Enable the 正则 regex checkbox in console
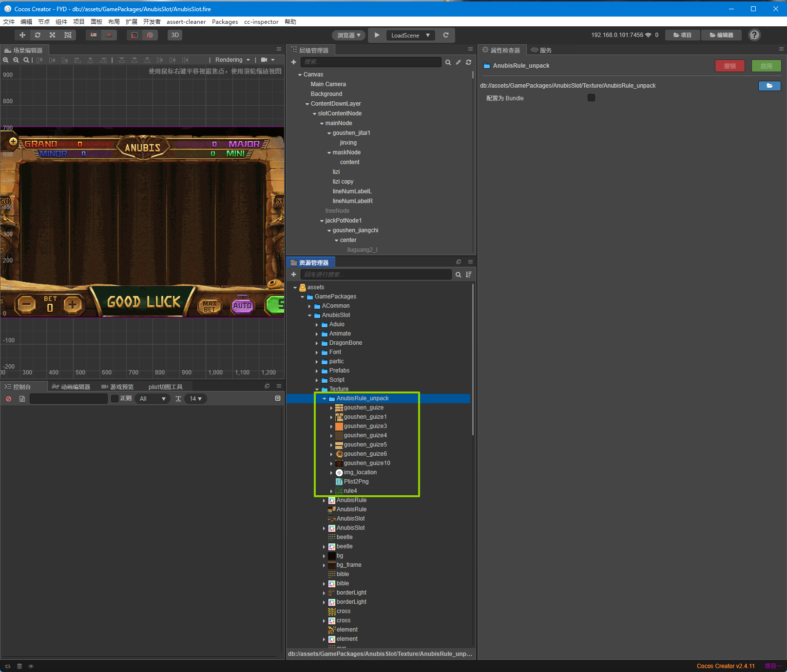 point(115,399)
